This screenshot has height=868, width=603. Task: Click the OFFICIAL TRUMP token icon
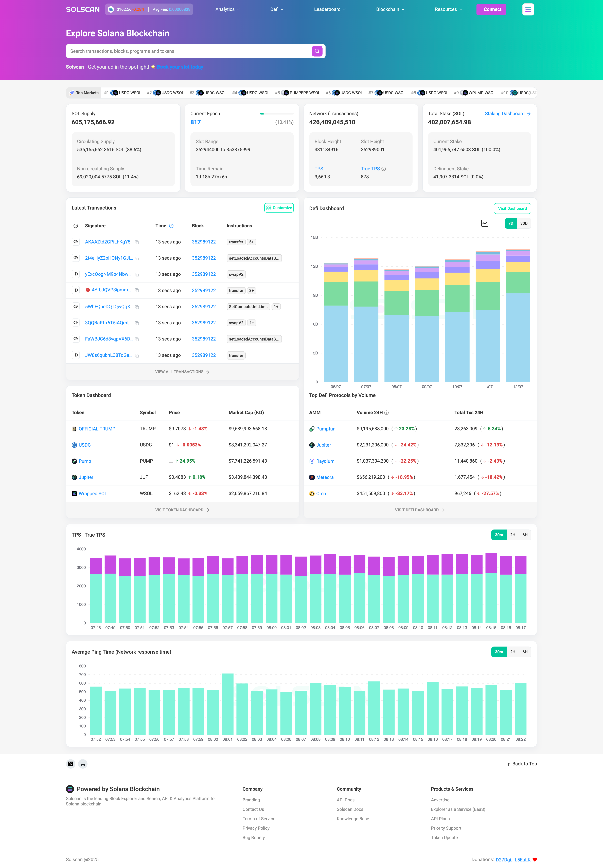[x=74, y=429]
